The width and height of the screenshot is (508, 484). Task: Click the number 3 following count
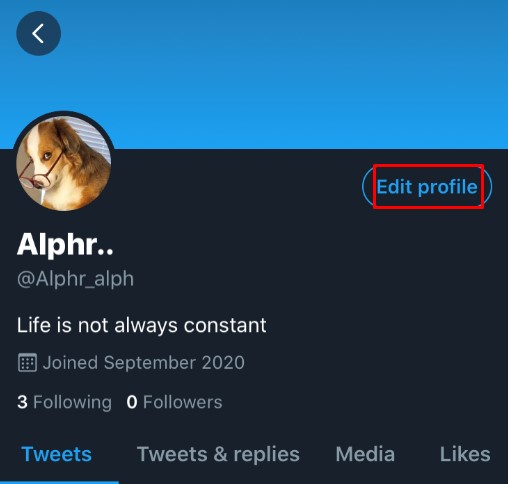(22, 402)
